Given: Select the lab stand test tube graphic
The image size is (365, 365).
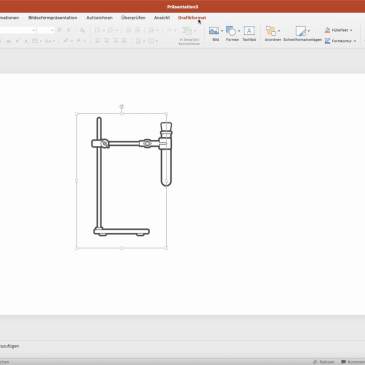Looking at the screenshot, I should pos(132,177).
